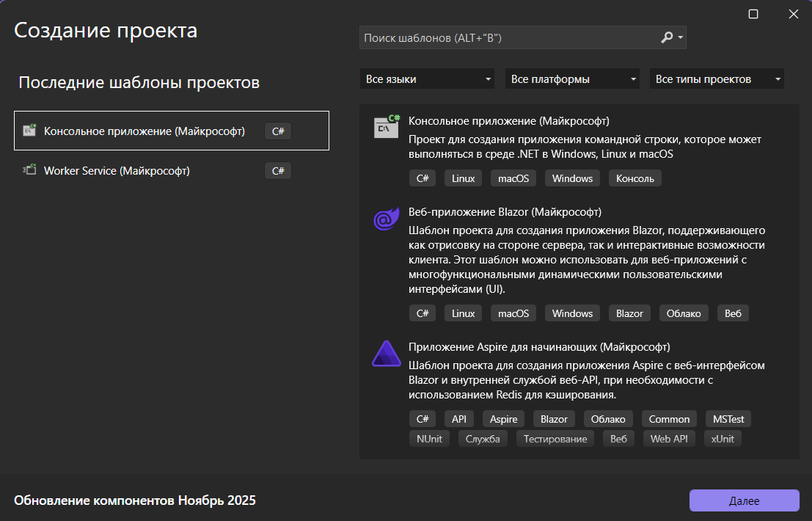Screen dimensions: 812x521
Task: Select recent Консольное приложение (Майкрософт) entry
Action: (144, 131)
